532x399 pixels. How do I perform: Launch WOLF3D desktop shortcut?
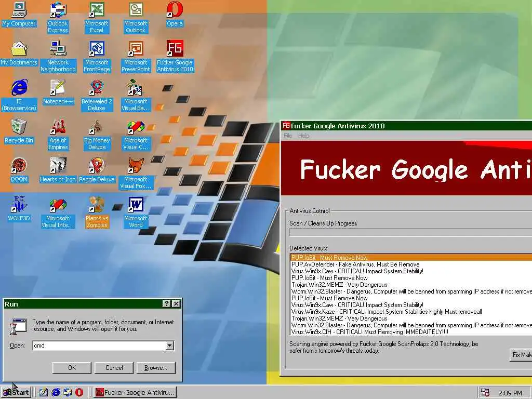(19, 209)
